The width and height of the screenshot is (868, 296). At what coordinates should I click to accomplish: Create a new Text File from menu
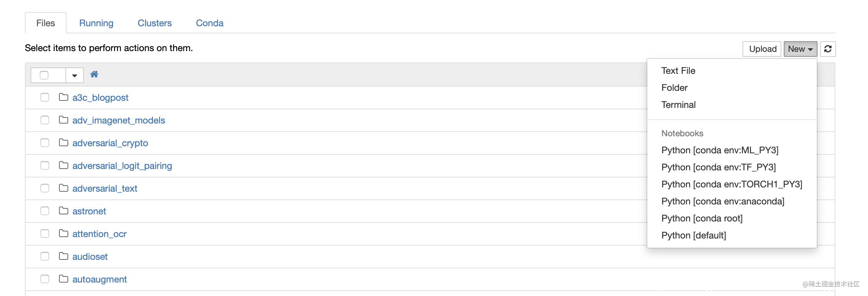click(677, 70)
